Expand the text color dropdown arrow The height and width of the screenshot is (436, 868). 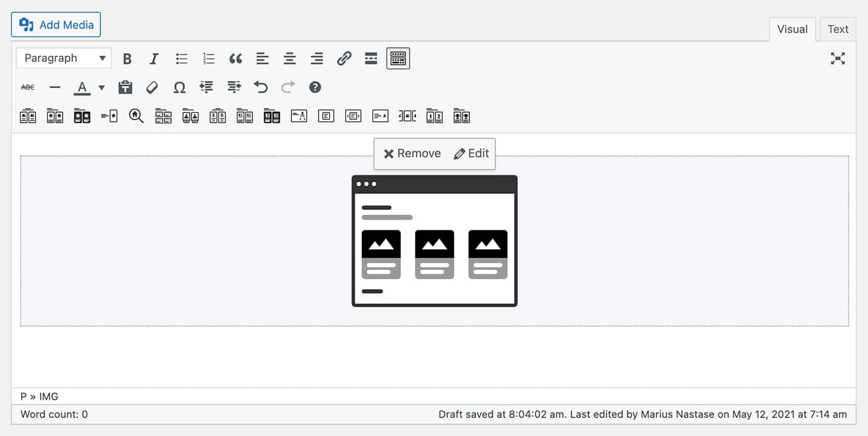click(102, 87)
